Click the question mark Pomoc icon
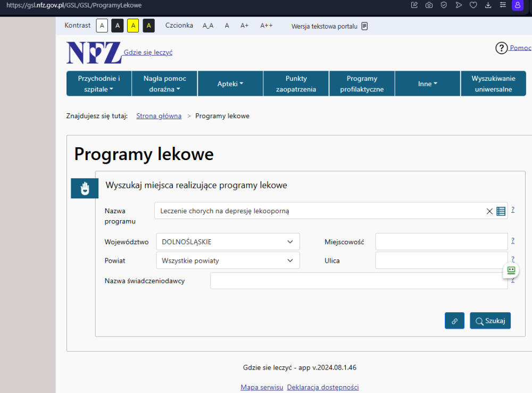Image resolution: width=532 pixels, height=393 pixels. click(501, 48)
